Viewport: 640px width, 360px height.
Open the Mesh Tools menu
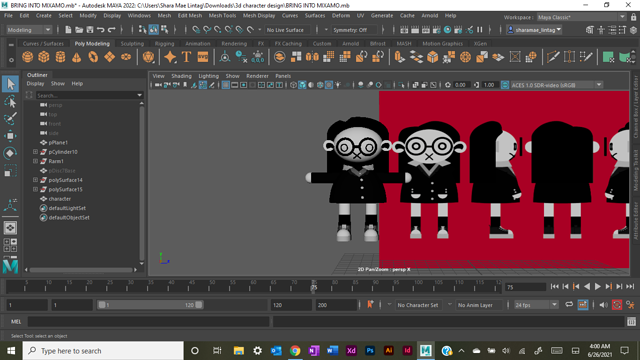pos(222,16)
